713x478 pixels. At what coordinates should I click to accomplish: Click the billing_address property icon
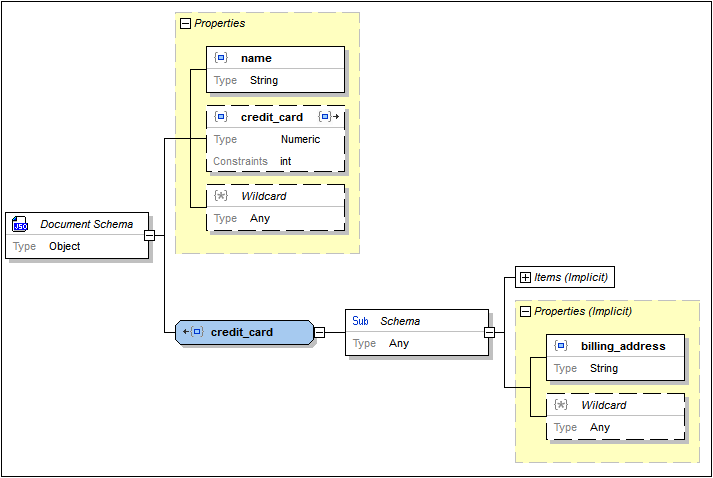tap(561, 346)
